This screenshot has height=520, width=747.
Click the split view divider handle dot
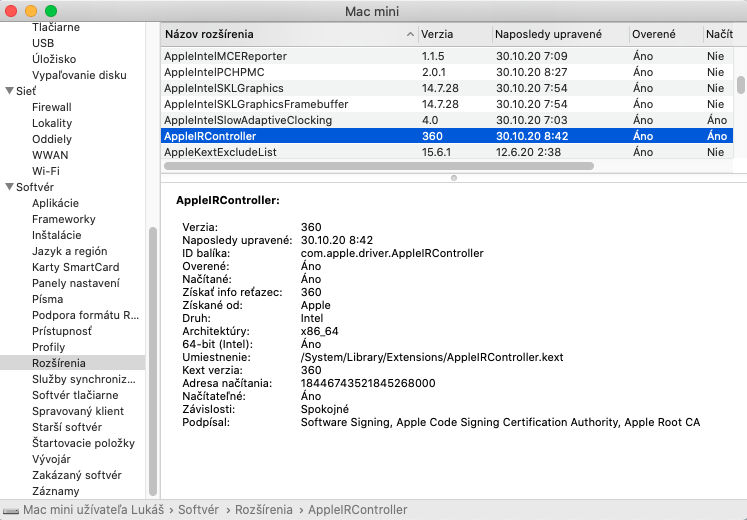454,178
